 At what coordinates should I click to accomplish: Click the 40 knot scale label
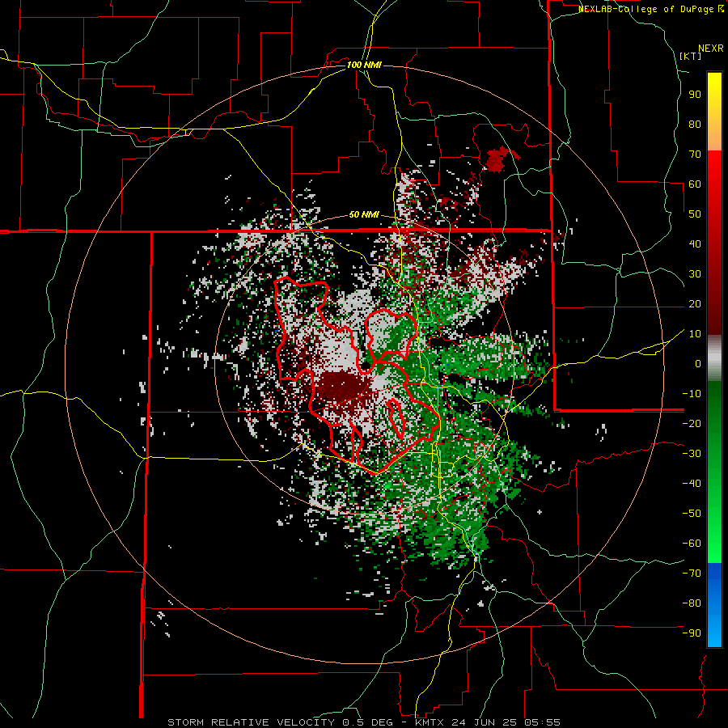[695, 243]
